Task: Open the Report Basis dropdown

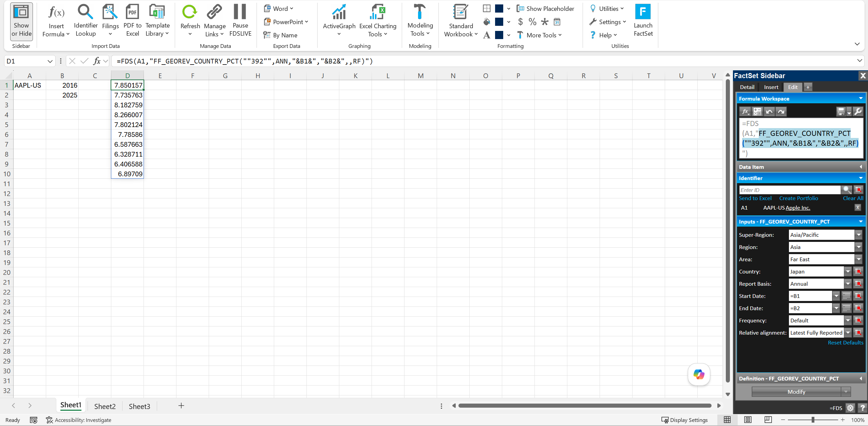Action: (x=848, y=284)
